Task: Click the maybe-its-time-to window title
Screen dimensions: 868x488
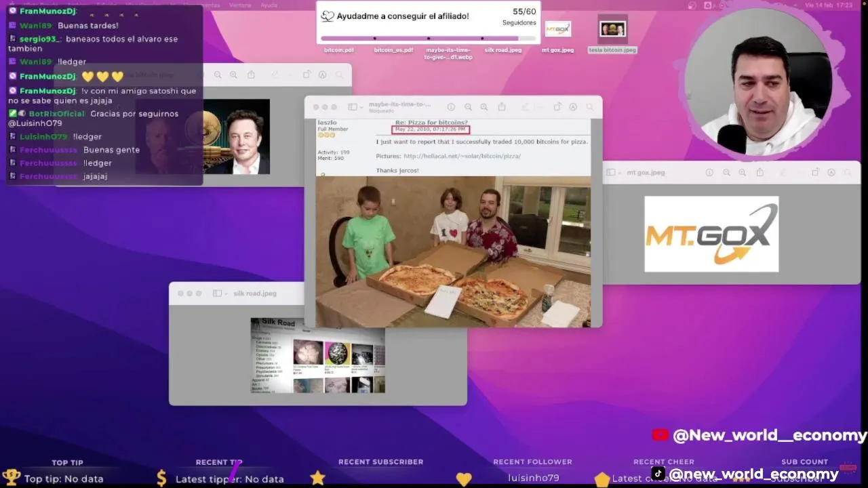Action: pos(399,104)
